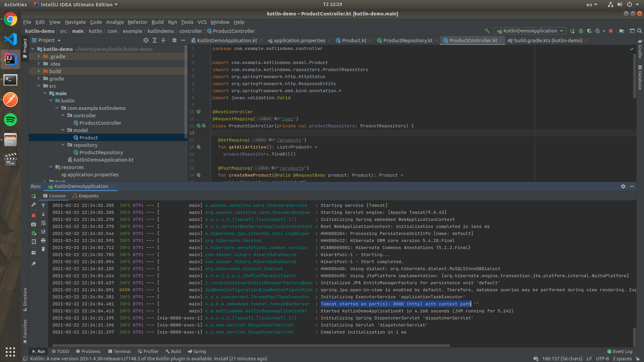Print console output with printer icon

[x=43, y=240]
